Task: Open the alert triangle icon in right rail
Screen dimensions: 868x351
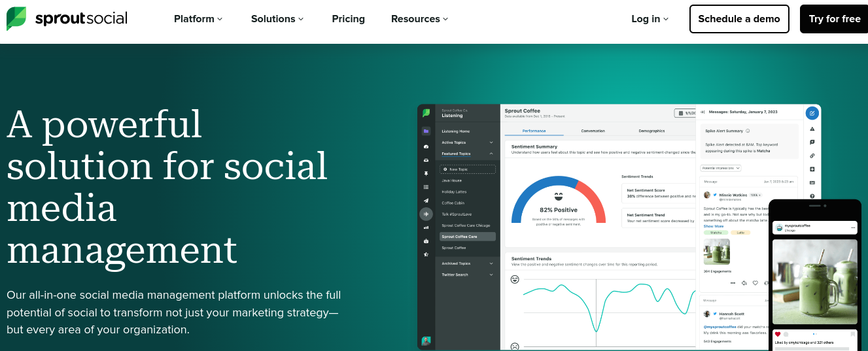Action: (x=812, y=129)
